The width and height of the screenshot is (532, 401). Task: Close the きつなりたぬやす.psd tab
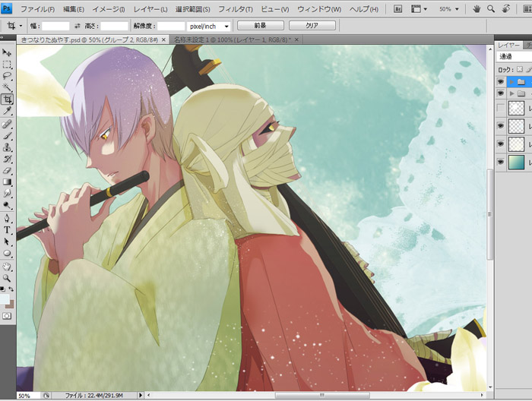click(163, 39)
